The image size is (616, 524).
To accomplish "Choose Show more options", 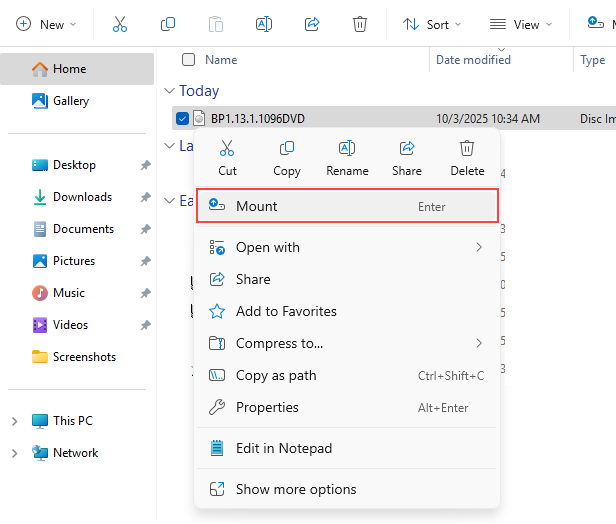I will click(x=296, y=489).
